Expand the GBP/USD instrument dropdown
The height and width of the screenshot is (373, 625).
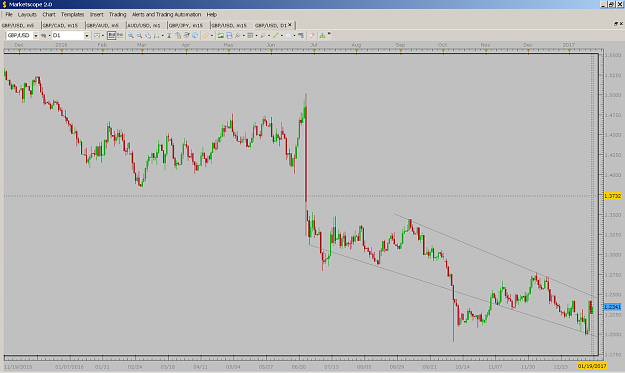35,35
